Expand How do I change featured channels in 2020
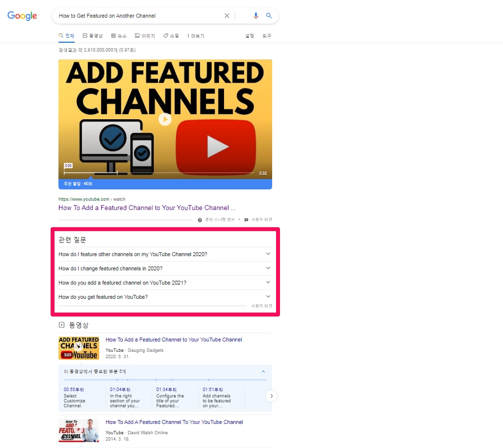This screenshot has height=448, width=503. pyautogui.click(x=165, y=268)
